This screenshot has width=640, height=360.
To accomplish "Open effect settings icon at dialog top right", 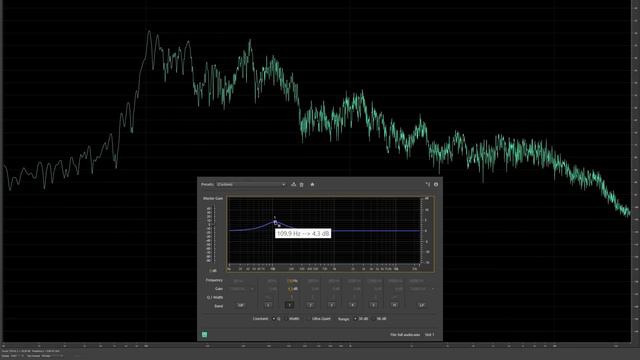I will (x=436, y=184).
